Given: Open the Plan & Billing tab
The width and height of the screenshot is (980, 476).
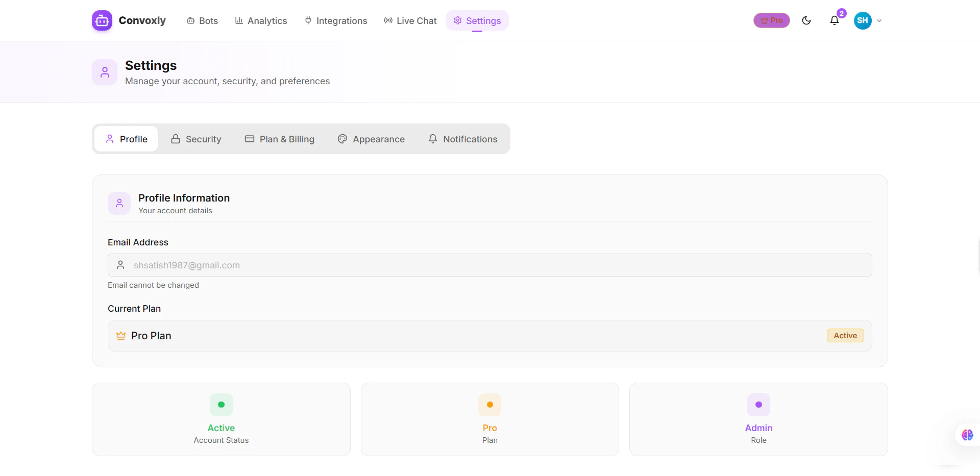Looking at the screenshot, I should pos(280,139).
